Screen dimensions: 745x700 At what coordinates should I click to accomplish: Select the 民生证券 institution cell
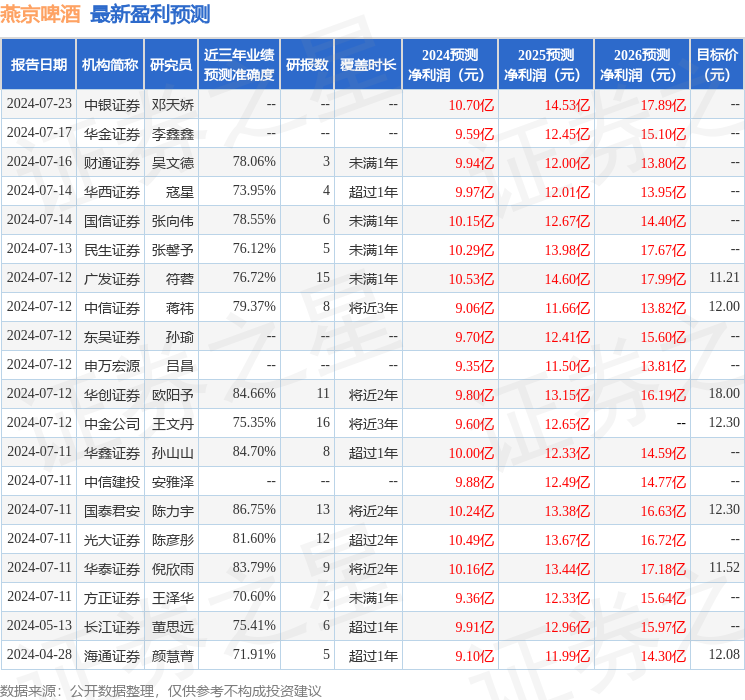coord(112,249)
